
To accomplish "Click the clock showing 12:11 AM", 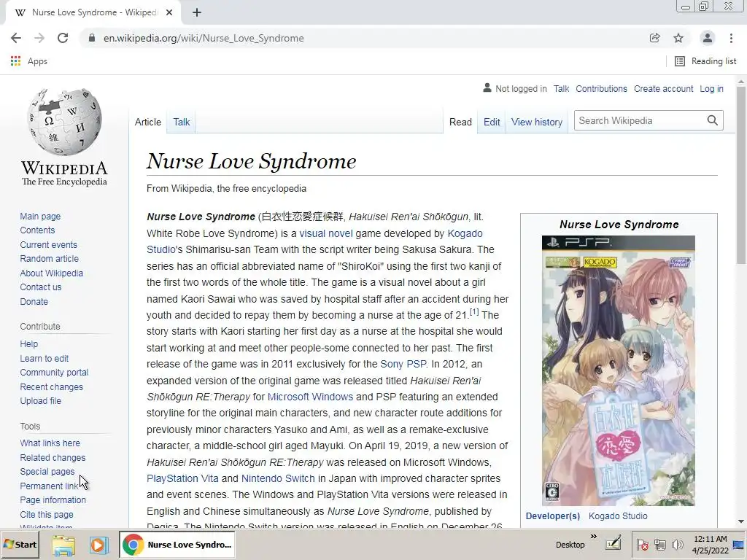I will (711, 545).
